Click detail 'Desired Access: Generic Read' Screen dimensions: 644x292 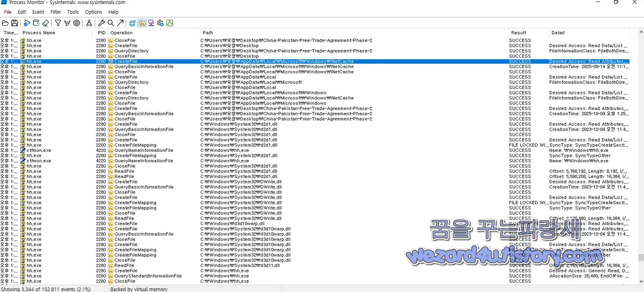click(589, 271)
